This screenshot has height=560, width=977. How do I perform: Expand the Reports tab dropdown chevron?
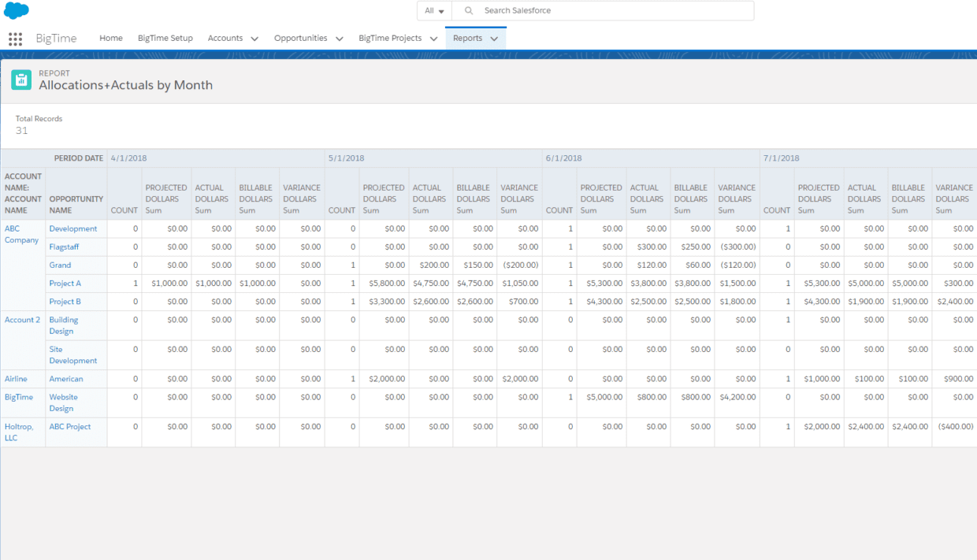tap(494, 38)
